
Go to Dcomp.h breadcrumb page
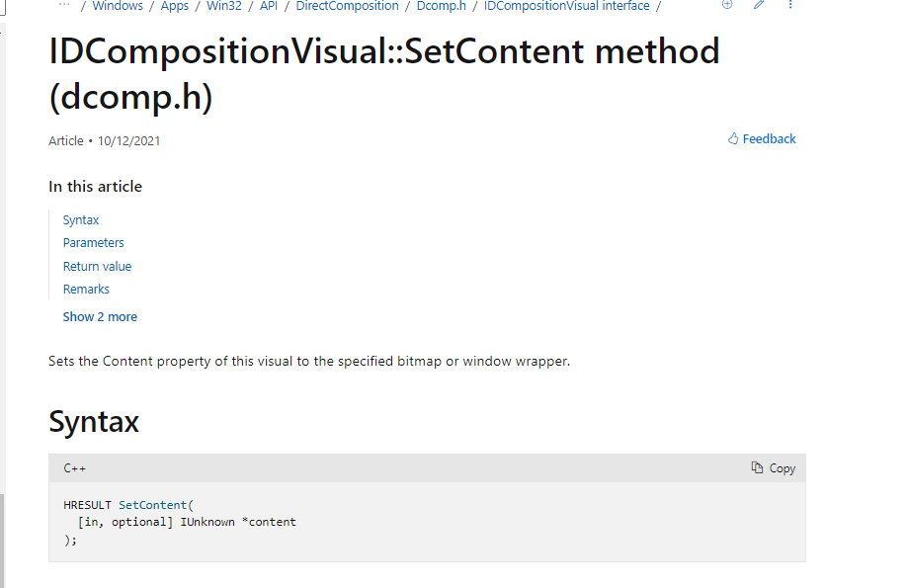pos(442,6)
